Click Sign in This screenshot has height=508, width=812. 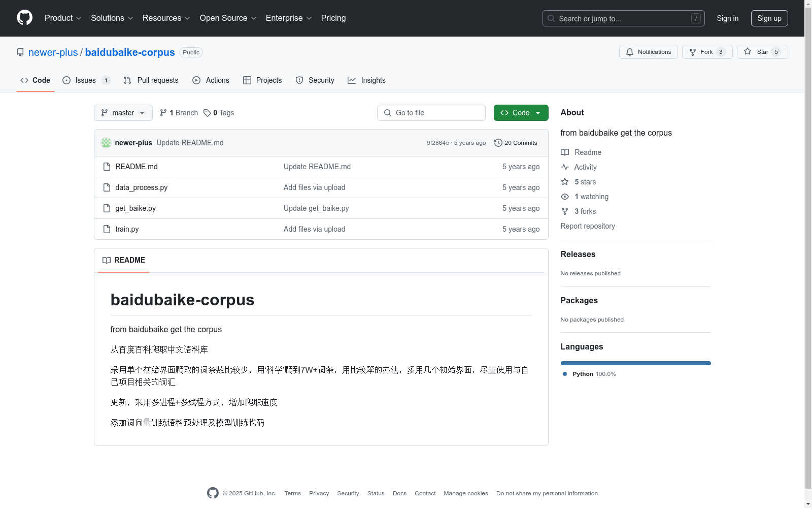point(728,18)
